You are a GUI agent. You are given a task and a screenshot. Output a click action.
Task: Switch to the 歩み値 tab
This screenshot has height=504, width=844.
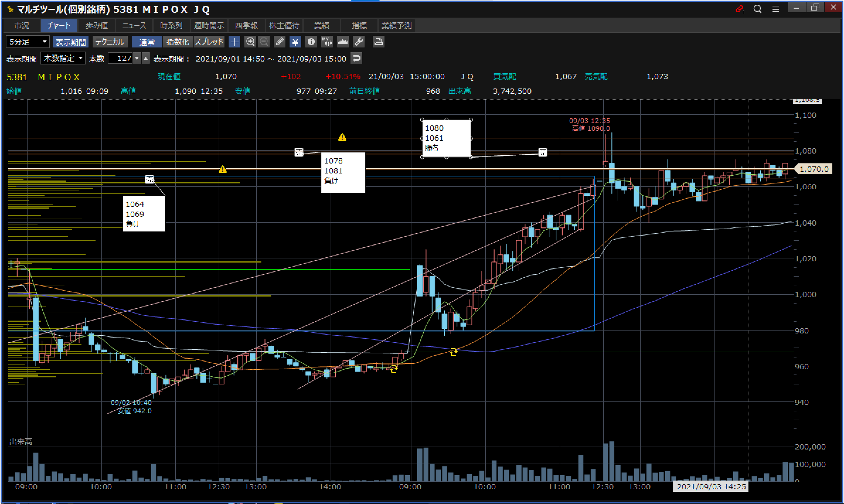(96, 25)
